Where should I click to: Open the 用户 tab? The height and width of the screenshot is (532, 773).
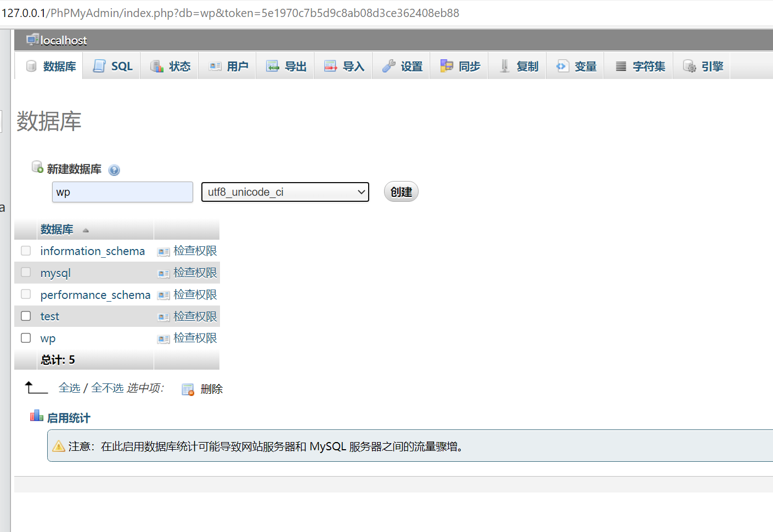(228, 66)
